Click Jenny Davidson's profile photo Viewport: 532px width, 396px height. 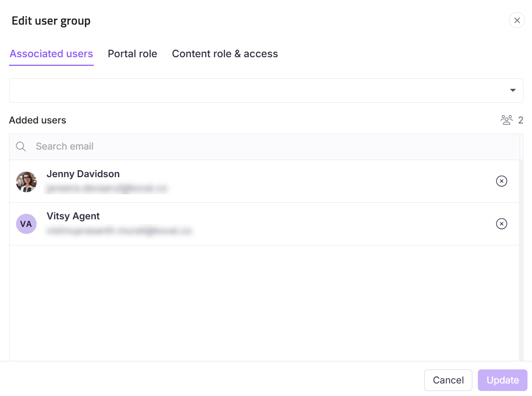point(26,182)
